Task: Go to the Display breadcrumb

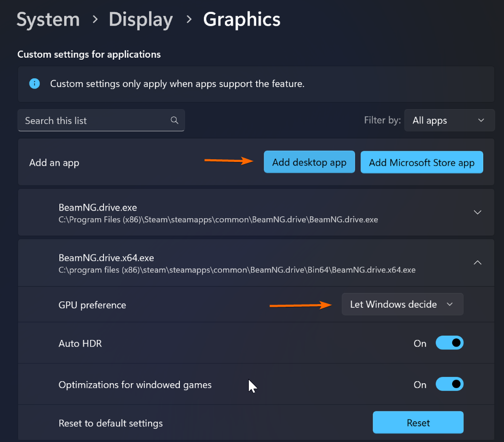Action: (141, 19)
